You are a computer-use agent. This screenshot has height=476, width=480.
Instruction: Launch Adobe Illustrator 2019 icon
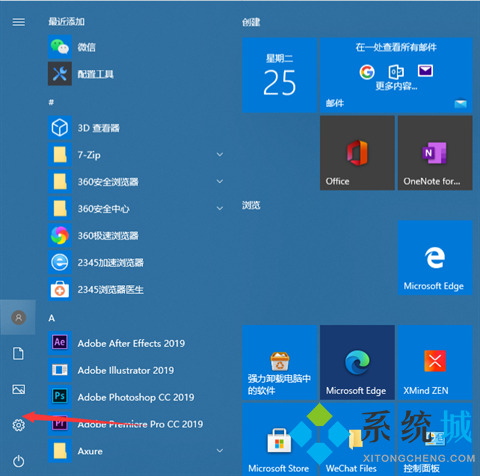[x=60, y=370]
